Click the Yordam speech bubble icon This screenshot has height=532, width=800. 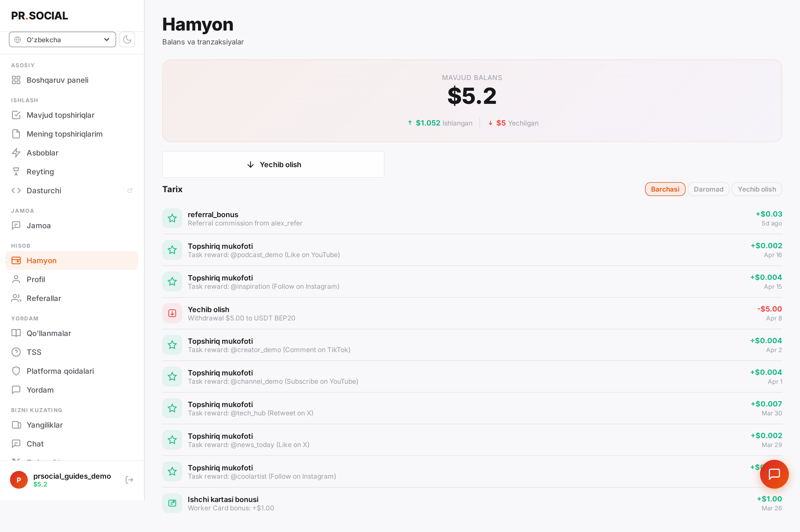[x=16, y=390]
